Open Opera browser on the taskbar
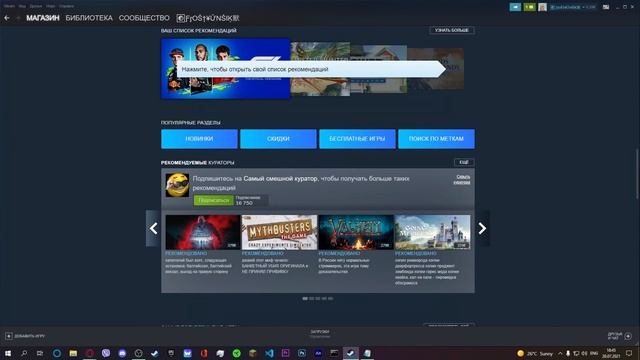 click(x=89, y=353)
